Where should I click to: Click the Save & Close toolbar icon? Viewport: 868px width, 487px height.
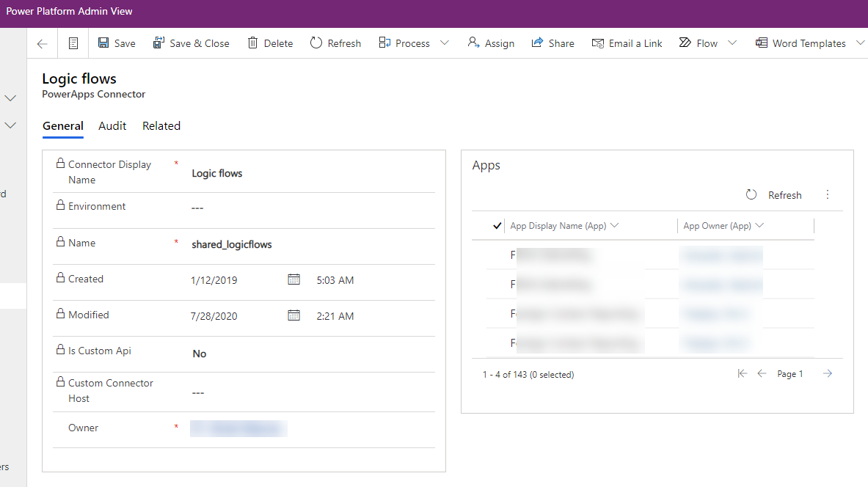(158, 43)
